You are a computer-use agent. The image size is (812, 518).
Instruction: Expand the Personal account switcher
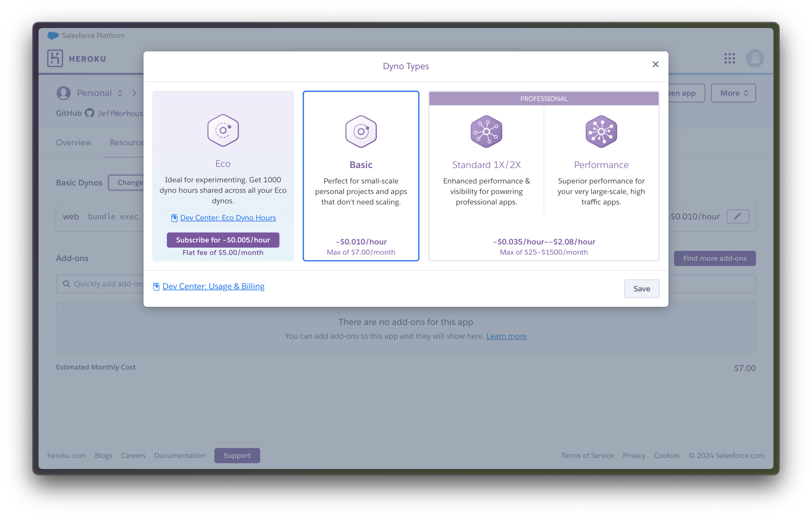click(120, 93)
